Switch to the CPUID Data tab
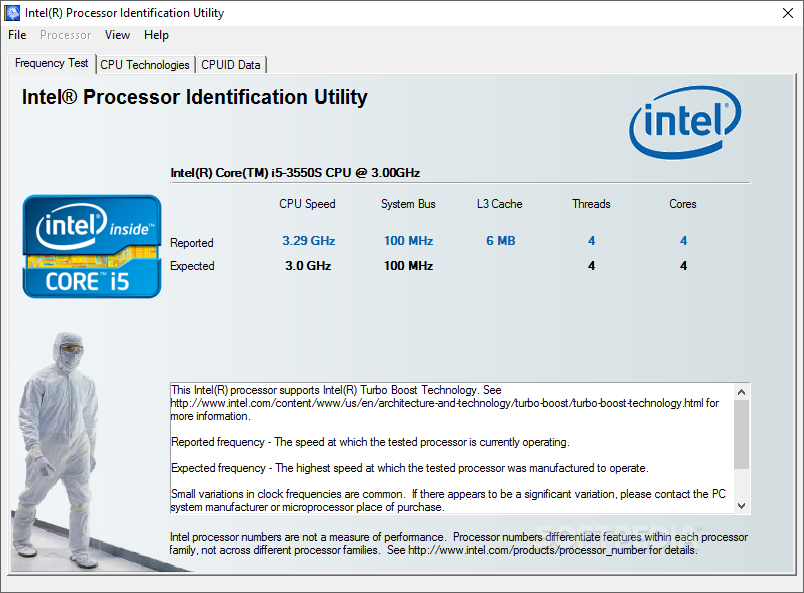This screenshot has height=593, width=804. (231, 65)
